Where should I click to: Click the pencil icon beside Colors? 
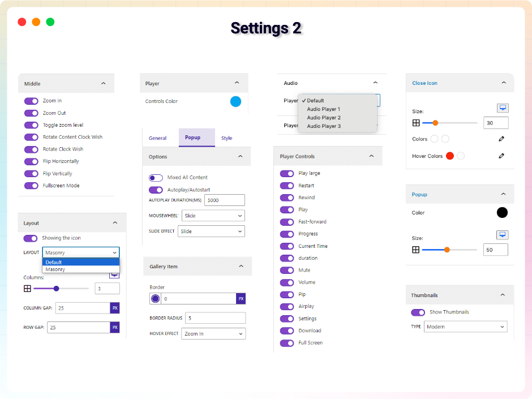pyautogui.click(x=501, y=139)
